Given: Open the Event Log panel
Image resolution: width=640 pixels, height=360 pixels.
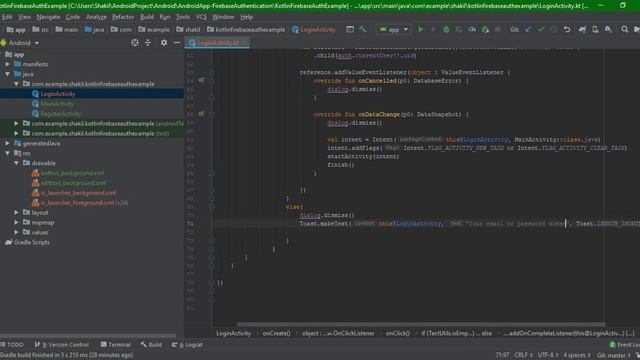Looking at the screenshot, I should tap(625, 344).
